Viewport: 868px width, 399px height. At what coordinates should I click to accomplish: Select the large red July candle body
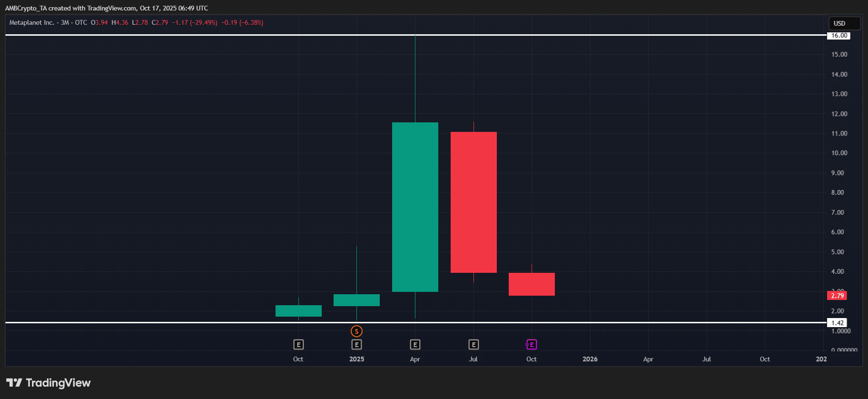(473, 202)
